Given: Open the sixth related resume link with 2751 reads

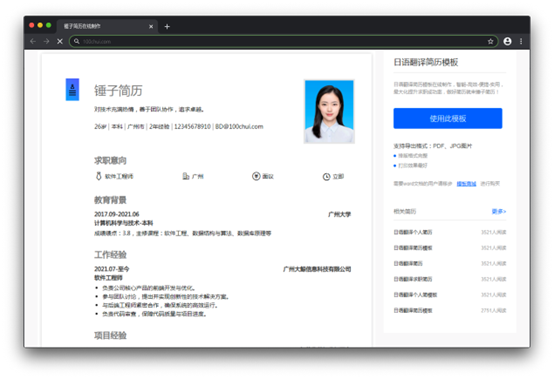Looking at the screenshot, I should point(413,310).
